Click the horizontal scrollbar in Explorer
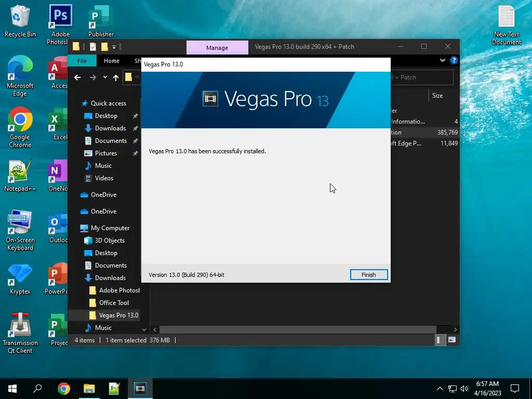 pyautogui.click(x=298, y=329)
